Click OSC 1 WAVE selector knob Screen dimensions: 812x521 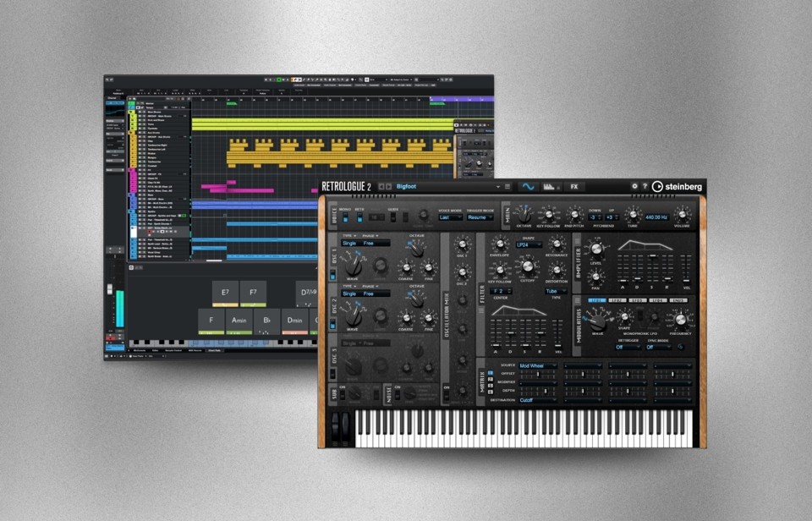pos(354,266)
